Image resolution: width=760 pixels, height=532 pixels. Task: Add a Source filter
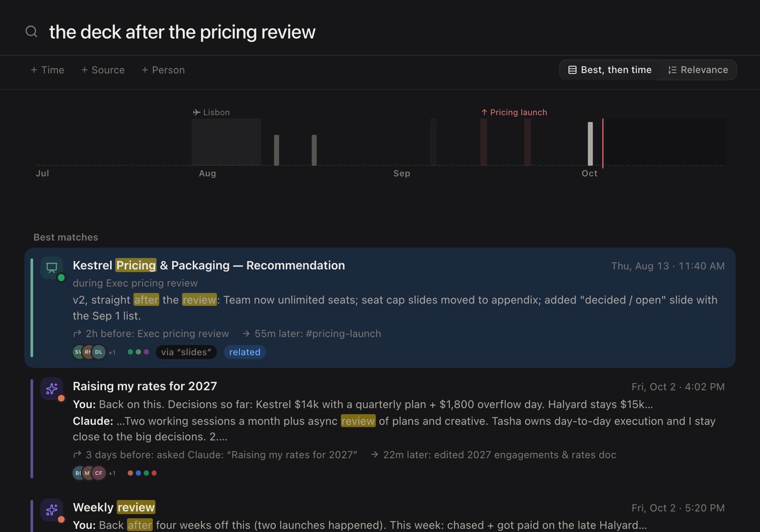point(103,70)
